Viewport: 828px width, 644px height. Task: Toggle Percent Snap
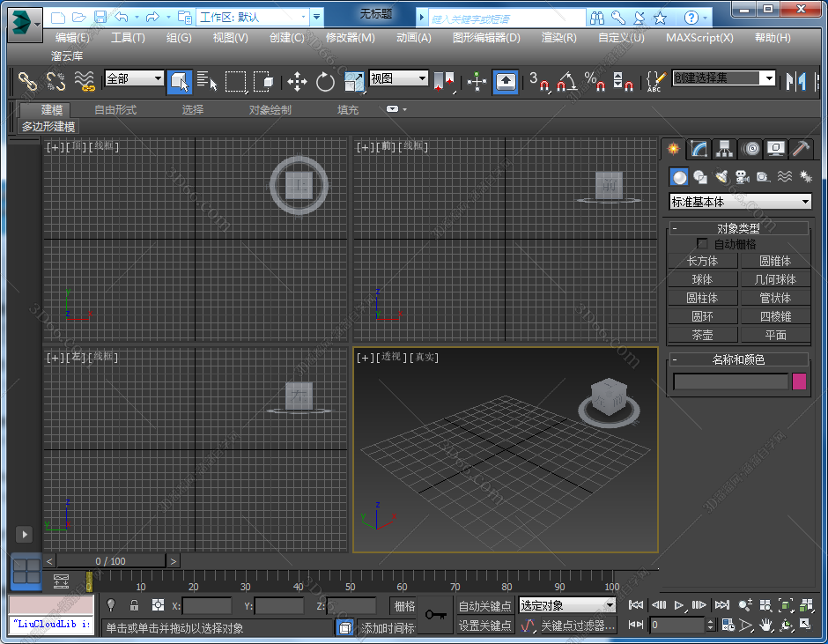(x=595, y=82)
